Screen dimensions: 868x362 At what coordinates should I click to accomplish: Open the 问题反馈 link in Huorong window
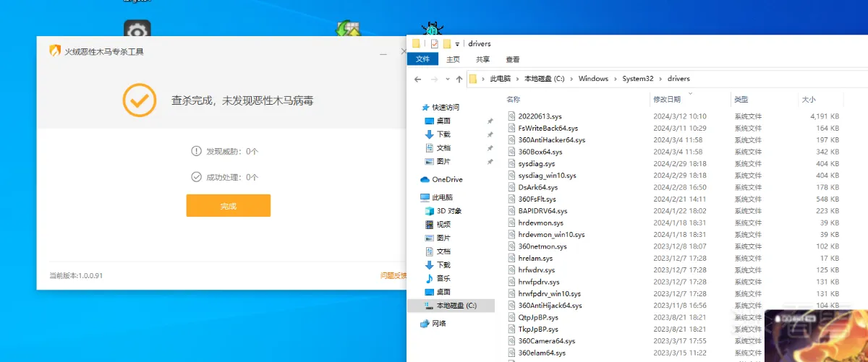[394, 275]
